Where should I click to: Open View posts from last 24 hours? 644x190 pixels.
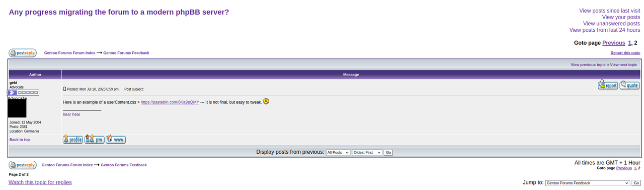coord(604,30)
